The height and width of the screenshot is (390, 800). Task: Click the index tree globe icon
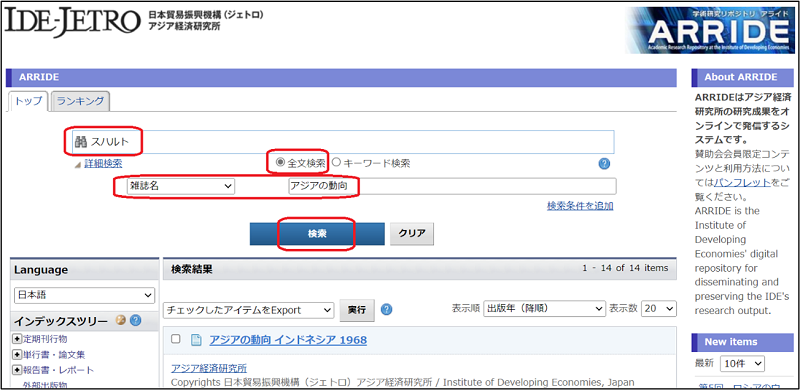click(x=121, y=321)
